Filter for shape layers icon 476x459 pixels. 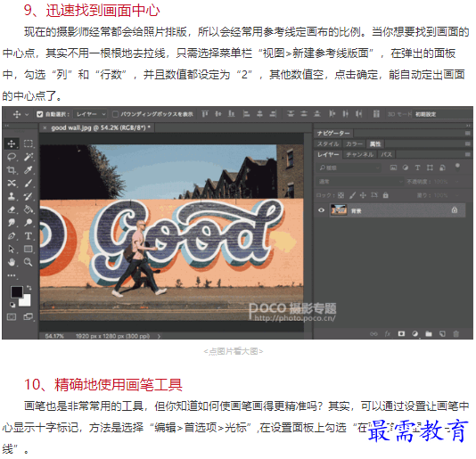[x=430, y=168]
